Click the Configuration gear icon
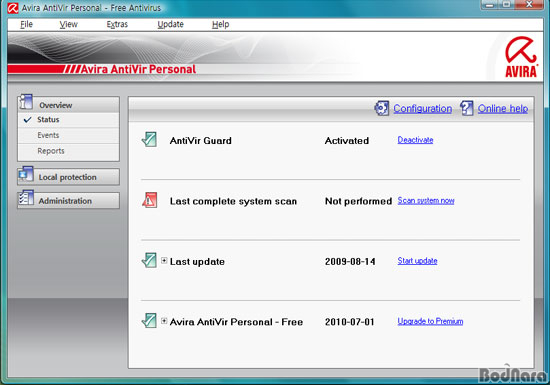The width and height of the screenshot is (550, 385). (x=382, y=108)
